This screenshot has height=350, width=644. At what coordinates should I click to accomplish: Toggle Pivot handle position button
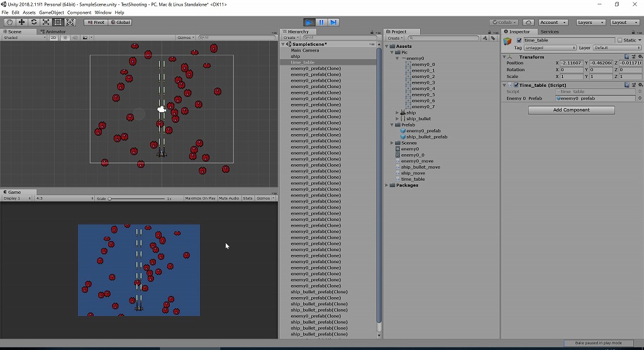[x=96, y=22]
